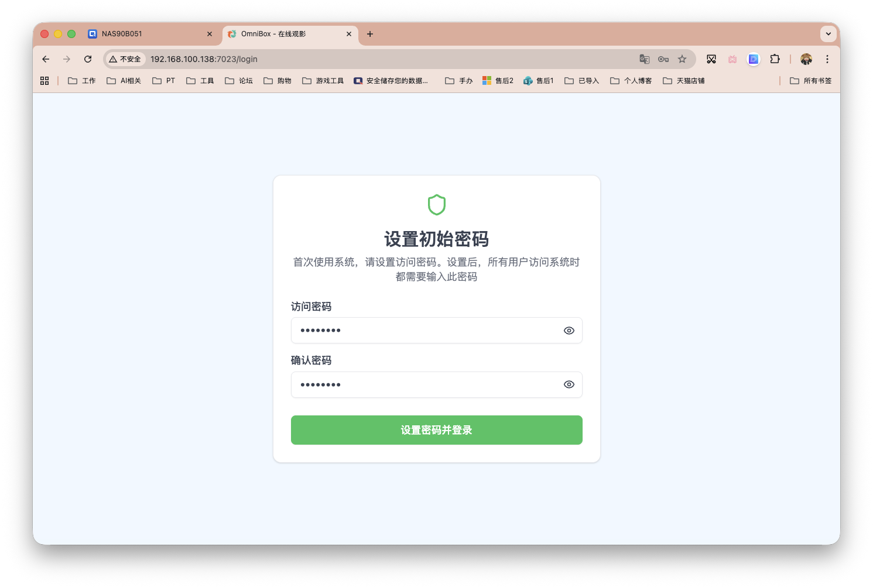Open the pink TV extension icon

[x=732, y=59]
